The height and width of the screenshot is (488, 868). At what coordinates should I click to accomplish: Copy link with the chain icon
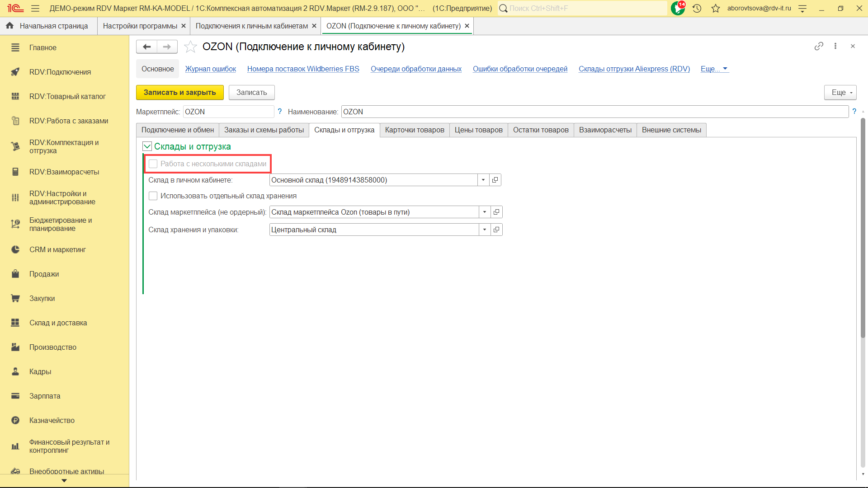click(819, 46)
